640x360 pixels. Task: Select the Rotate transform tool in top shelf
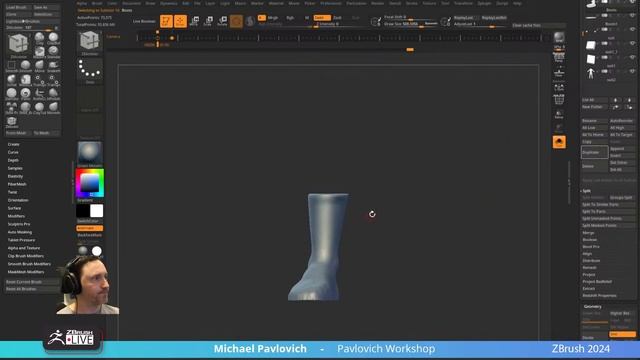[x=222, y=21]
